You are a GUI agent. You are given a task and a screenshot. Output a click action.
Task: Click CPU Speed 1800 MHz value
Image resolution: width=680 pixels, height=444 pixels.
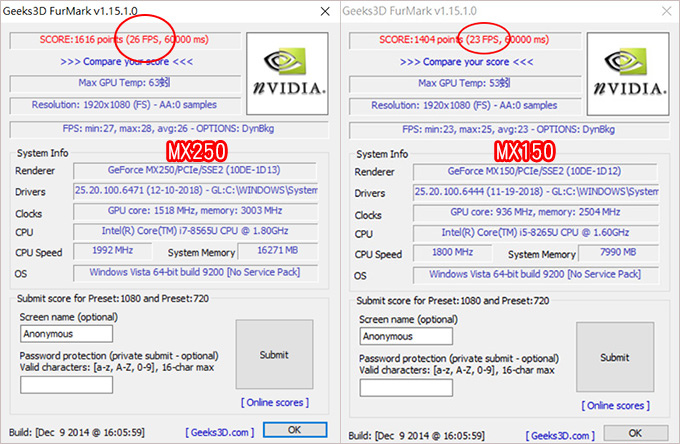pyautogui.click(x=453, y=252)
